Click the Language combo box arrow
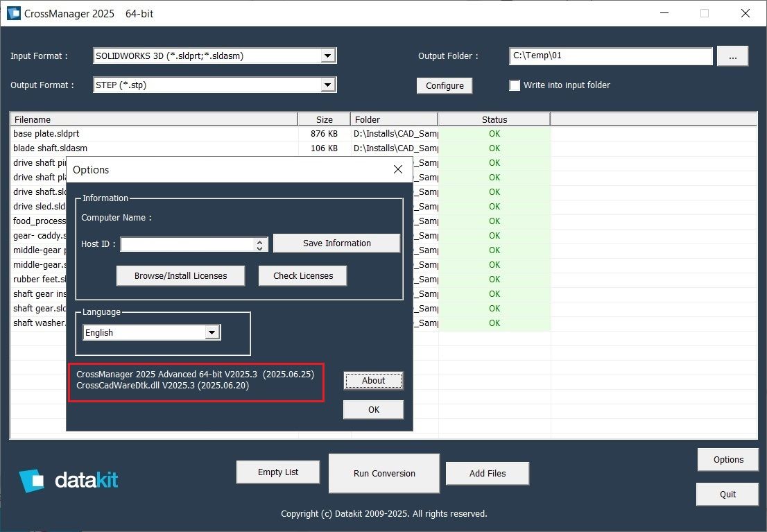767x532 pixels. [212, 332]
